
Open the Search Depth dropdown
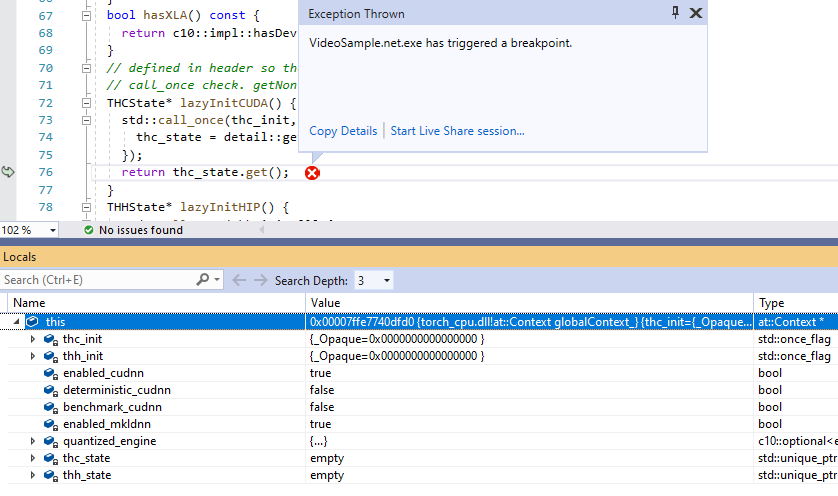[x=387, y=281]
